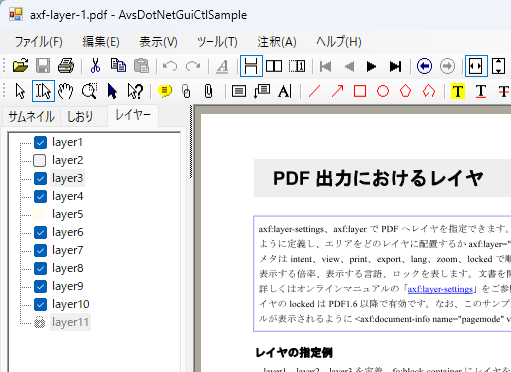Switch to two-page spread view icon
This screenshot has width=511, height=372.
(x=274, y=66)
